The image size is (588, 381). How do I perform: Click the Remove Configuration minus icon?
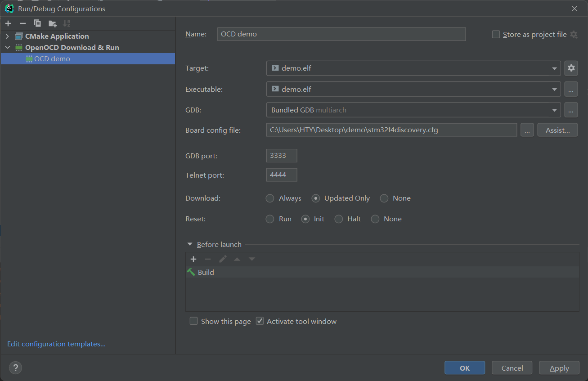coord(23,23)
